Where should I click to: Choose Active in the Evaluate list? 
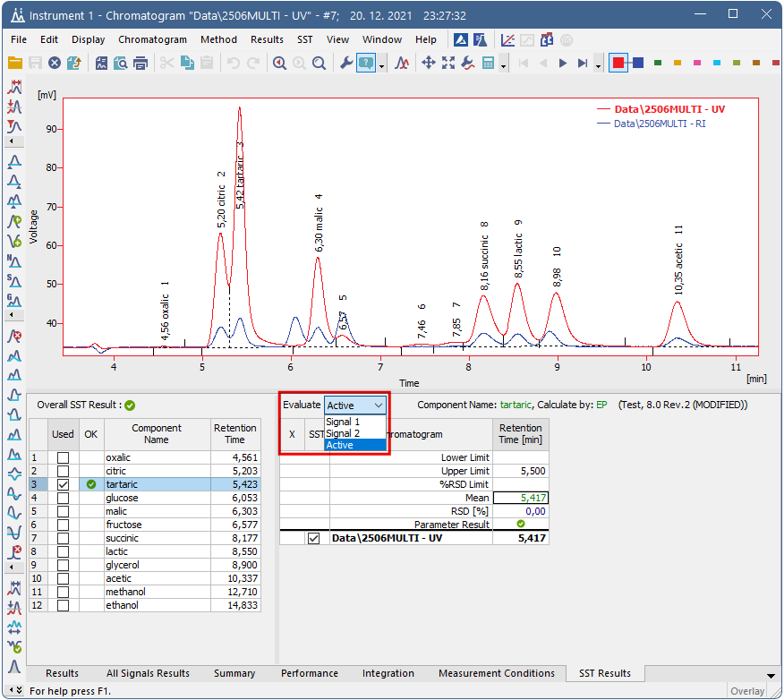[355, 445]
